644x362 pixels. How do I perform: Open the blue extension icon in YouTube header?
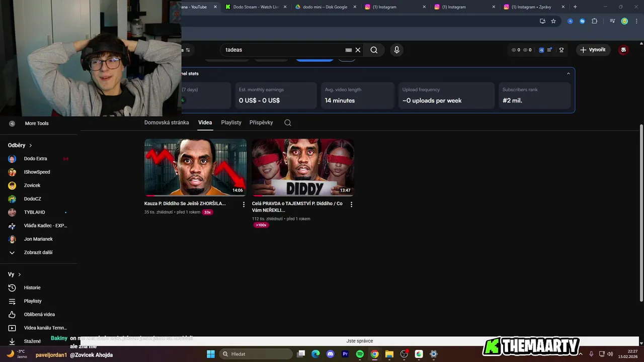(x=541, y=50)
